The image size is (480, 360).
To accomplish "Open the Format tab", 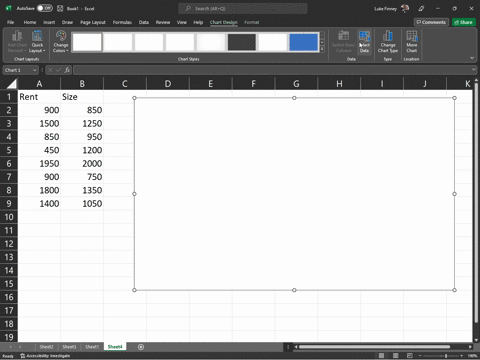I will tap(251, 22).
